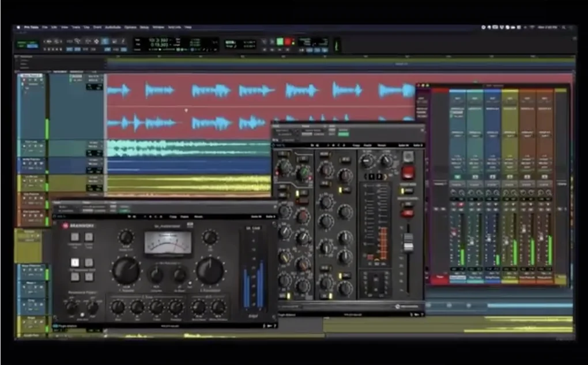This screenshot has height=365, width=588.
Task: Open the AudioSuite menu
Action: 113,27
